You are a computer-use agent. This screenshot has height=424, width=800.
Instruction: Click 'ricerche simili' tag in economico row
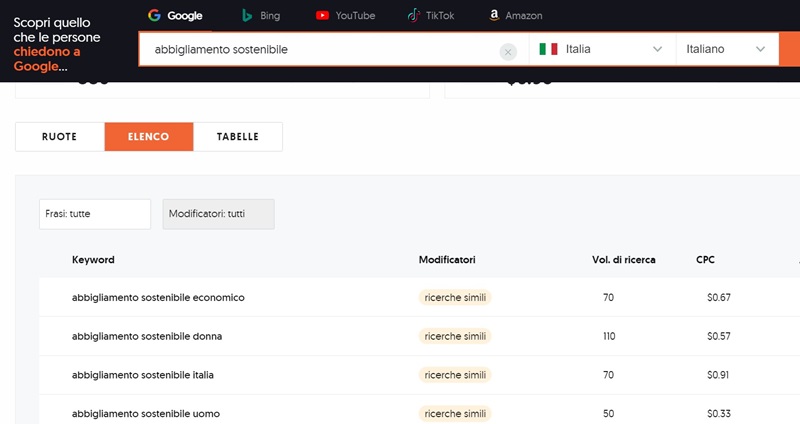pos(456,297)
